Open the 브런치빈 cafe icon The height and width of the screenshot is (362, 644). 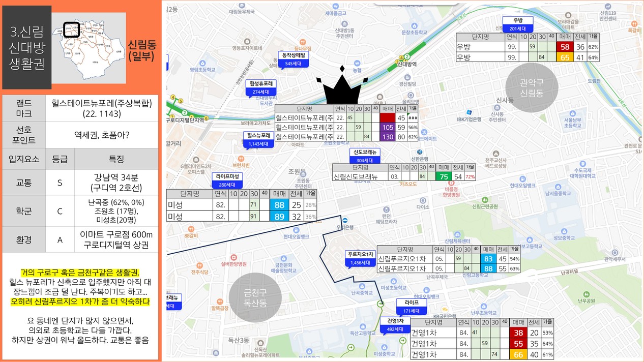(241, 158)
